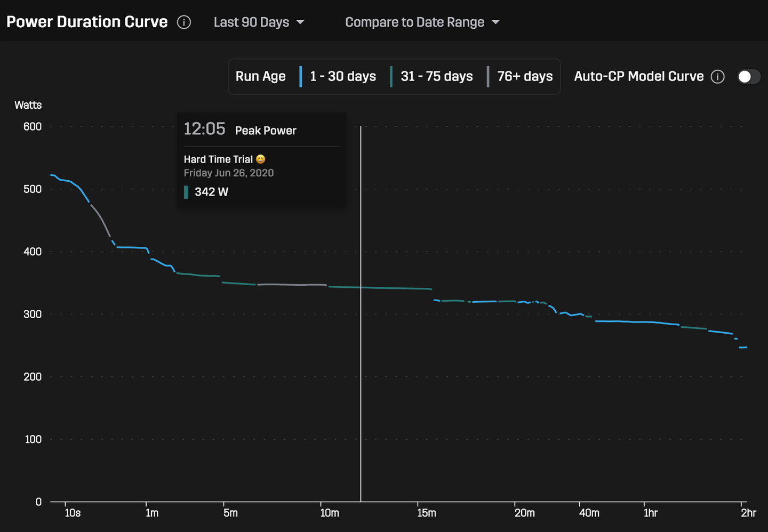Image resolution: width=768 pixels, height=532 pixels.
Task: Click the chevron arrow beside Last 90 Days
Action: pyautogui.click(x=300, y=23)
